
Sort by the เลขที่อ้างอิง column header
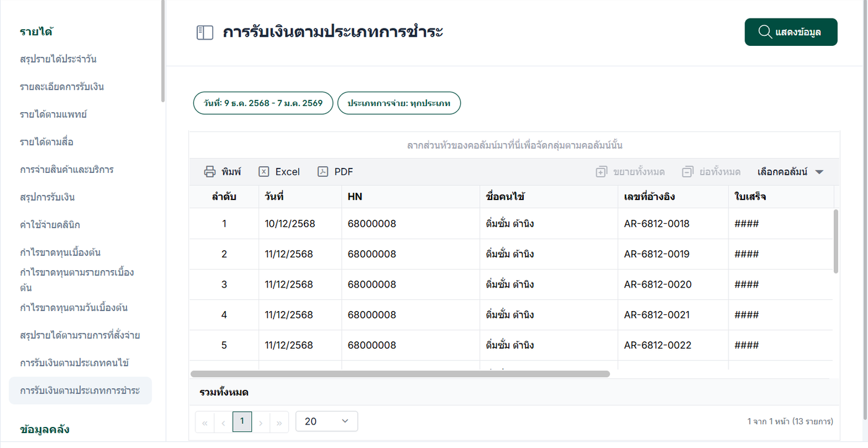tap(673, 197)
